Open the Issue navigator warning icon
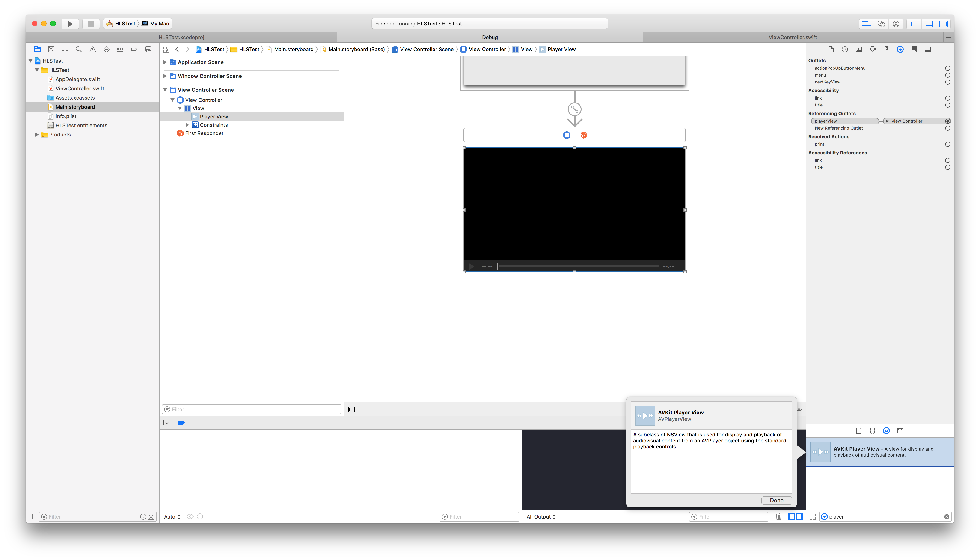Viewport: 980px width, 560px height. click(93, 49)
